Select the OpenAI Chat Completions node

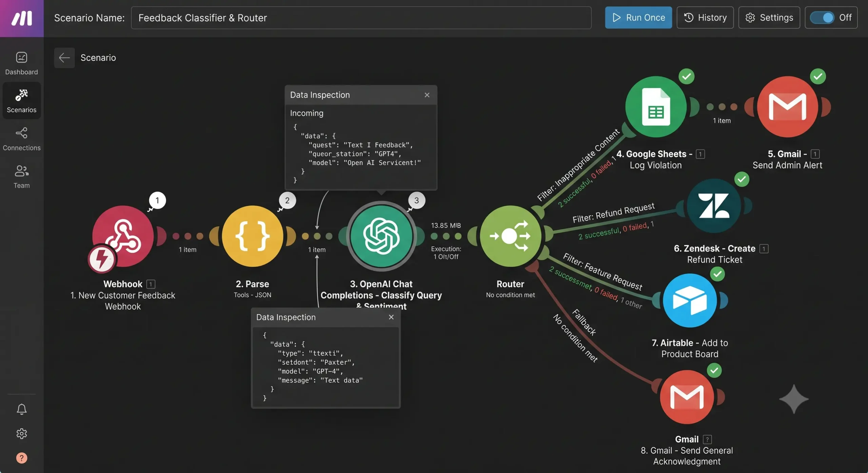381,236
